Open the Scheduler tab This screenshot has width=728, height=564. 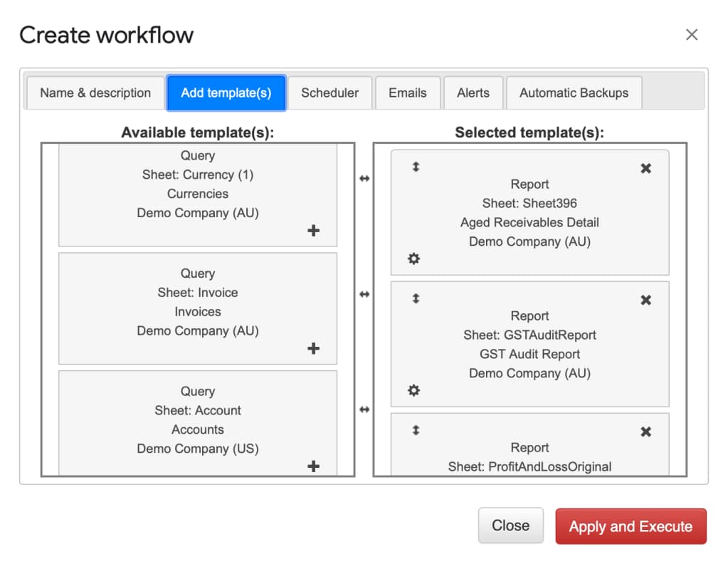pos(329,93)
